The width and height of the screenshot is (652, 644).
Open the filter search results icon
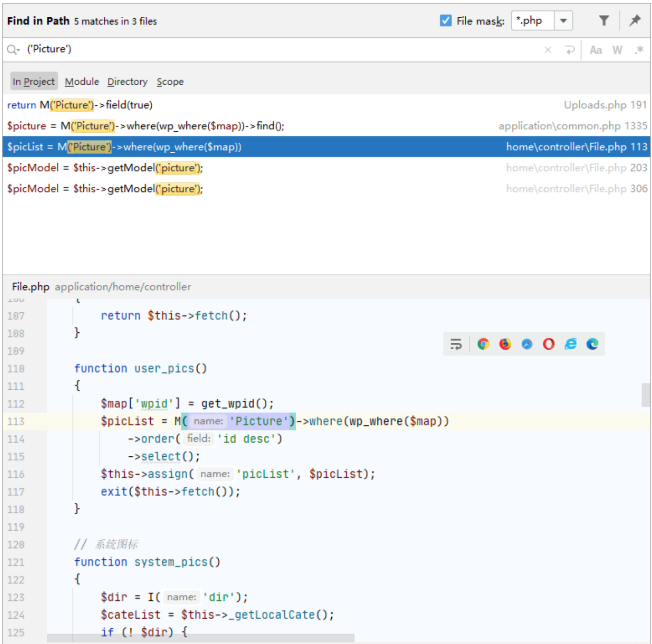click(x=604, y=21)
